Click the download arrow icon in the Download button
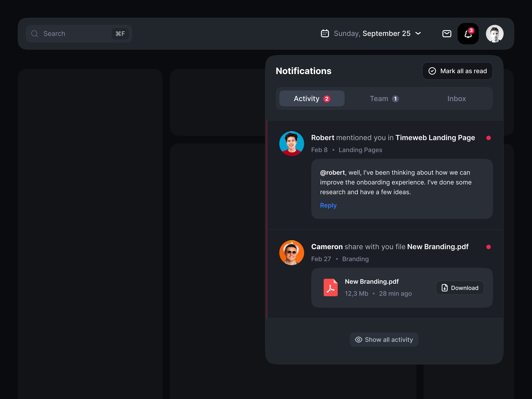The image size is (532, 399). tap(444, 288)
